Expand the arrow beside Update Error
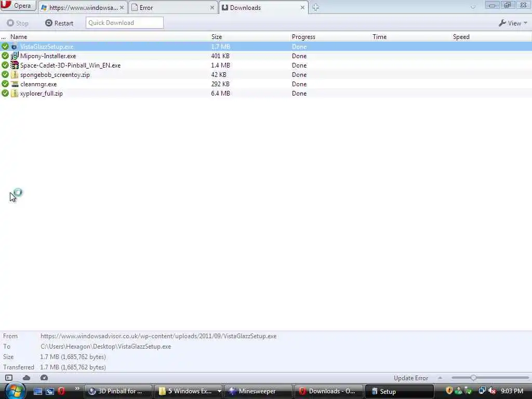532x399 pixels. [440, 378]
